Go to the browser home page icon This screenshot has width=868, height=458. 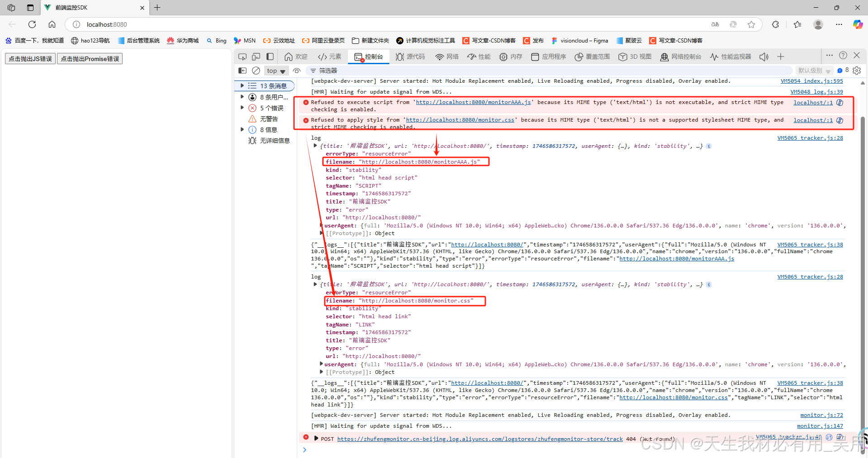pos(52,24)
